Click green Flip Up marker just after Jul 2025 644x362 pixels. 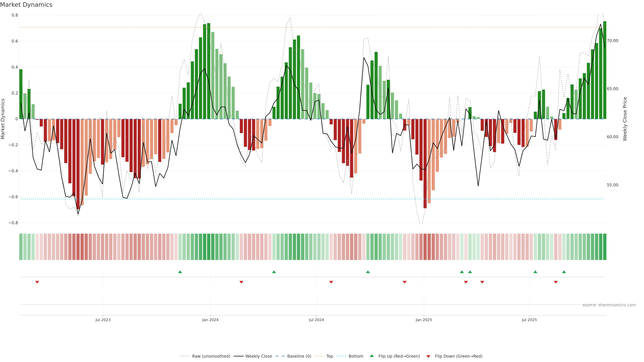point(535,272)
